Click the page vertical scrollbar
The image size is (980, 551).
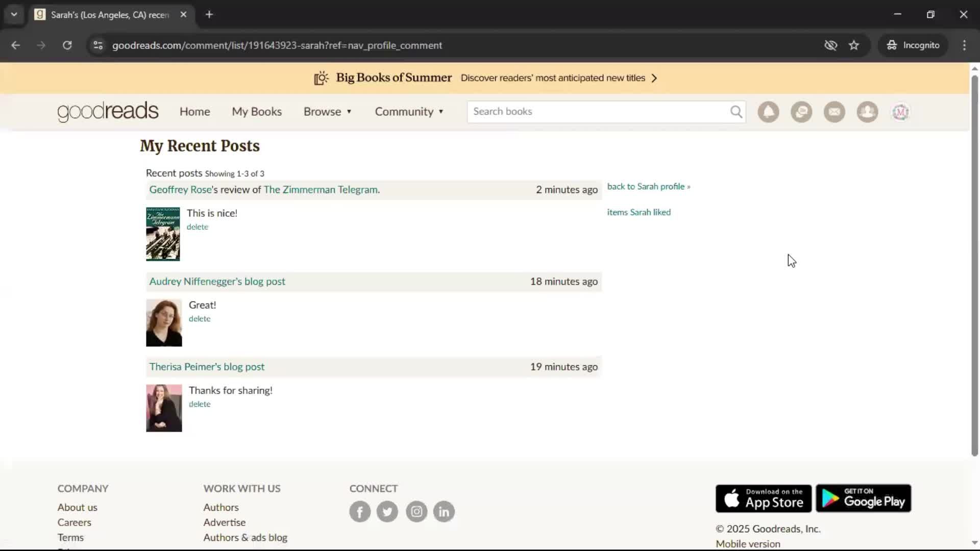point(974,265)
